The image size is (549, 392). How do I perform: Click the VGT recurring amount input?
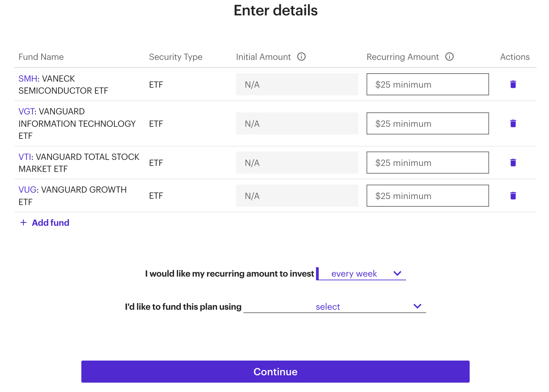[427, 123]
